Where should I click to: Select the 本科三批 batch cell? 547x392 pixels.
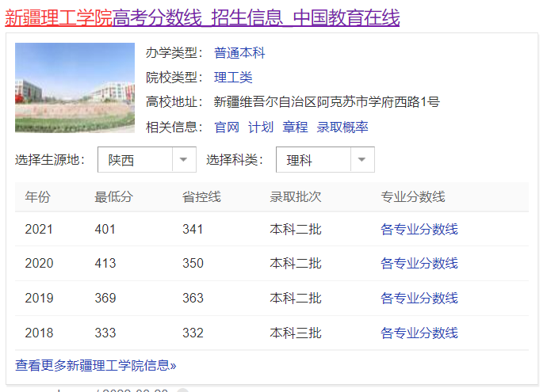pos(296,333)
